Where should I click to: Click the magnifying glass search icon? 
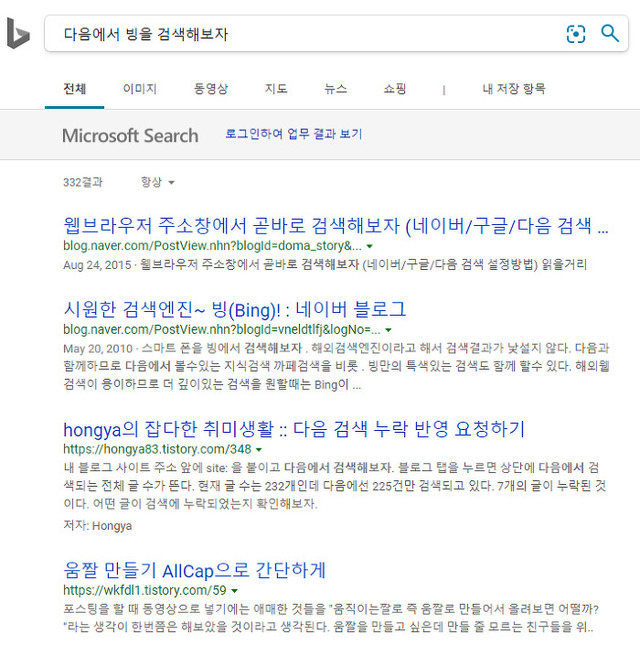coord(610,34)
